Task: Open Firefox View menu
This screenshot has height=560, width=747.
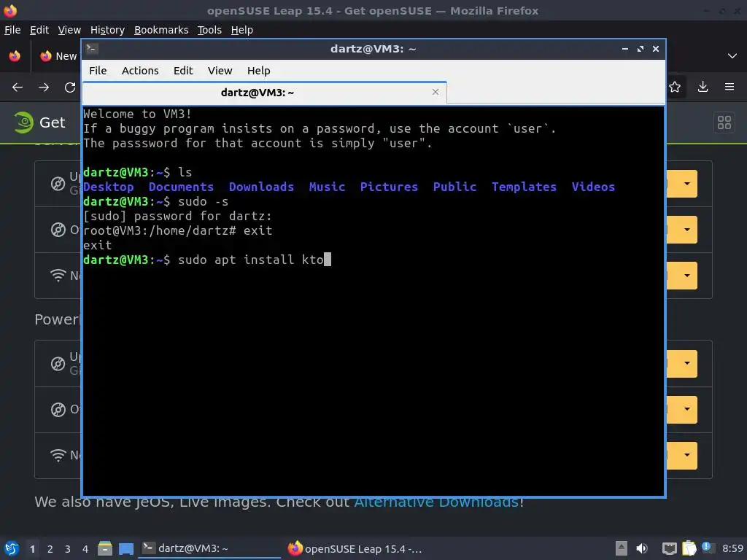Action: 69,30
